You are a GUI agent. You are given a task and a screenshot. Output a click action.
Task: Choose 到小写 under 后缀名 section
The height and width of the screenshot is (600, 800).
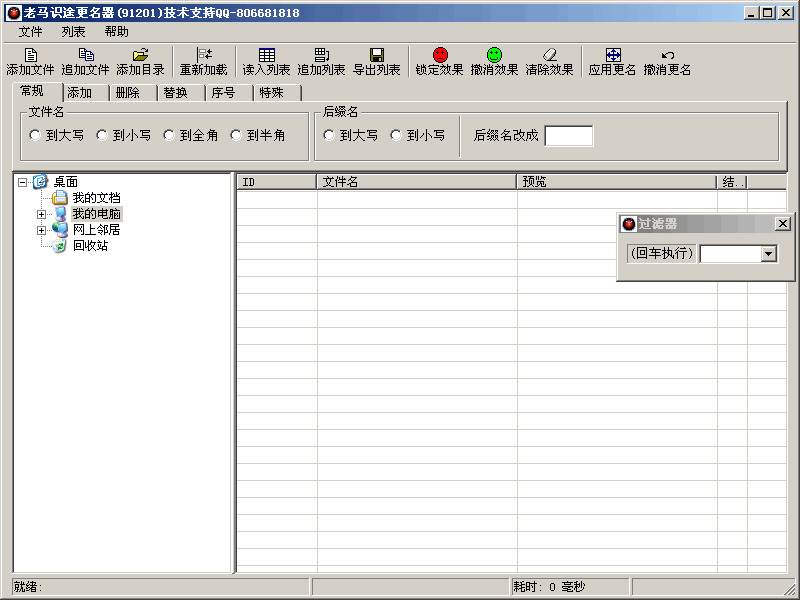pos(397,136)
